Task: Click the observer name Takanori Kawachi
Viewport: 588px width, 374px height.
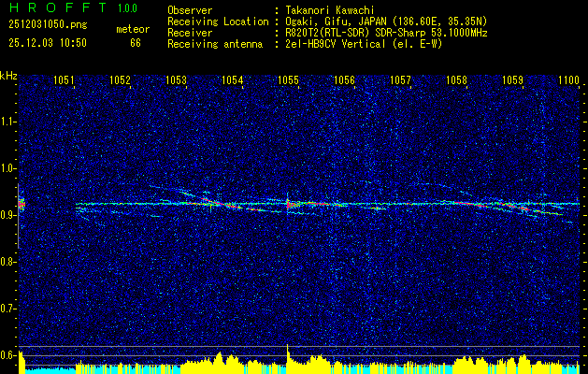Action: pyautogui.click(x=330, y=10)
